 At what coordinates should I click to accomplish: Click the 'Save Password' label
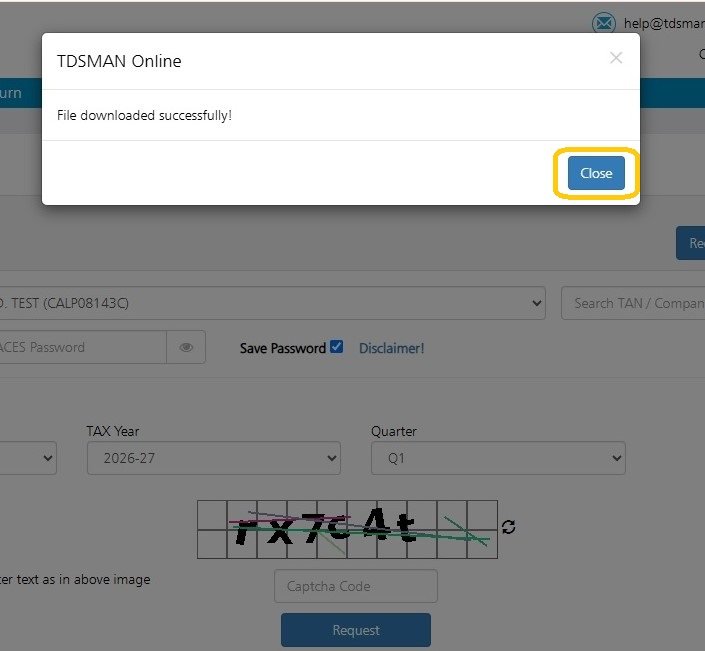click(x=282, y=348)
